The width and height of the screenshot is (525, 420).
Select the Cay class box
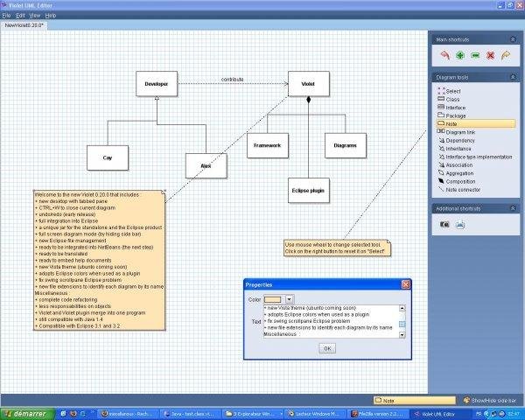pos(108,157)
